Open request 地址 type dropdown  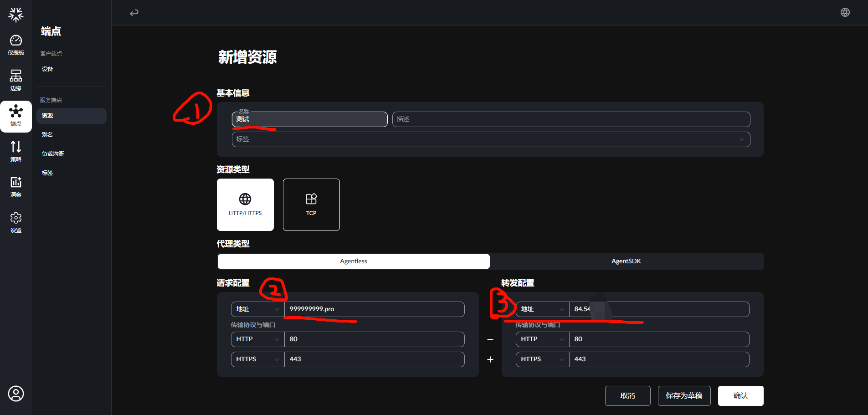click(258, 309)
